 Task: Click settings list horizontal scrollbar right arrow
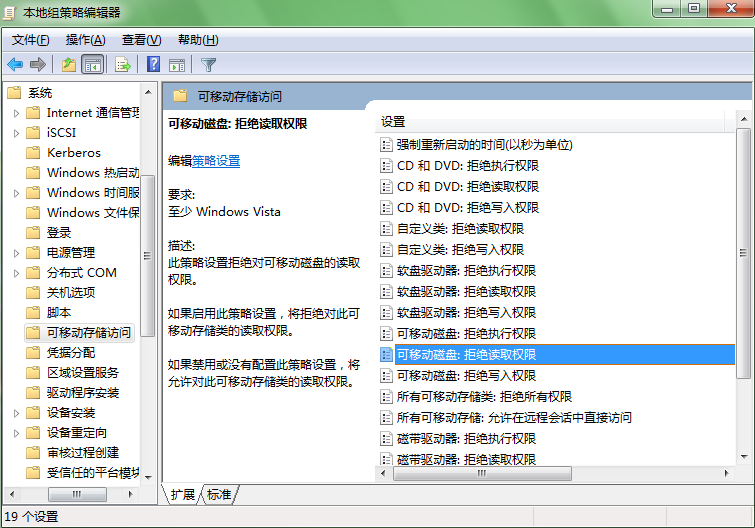point(727,474)
